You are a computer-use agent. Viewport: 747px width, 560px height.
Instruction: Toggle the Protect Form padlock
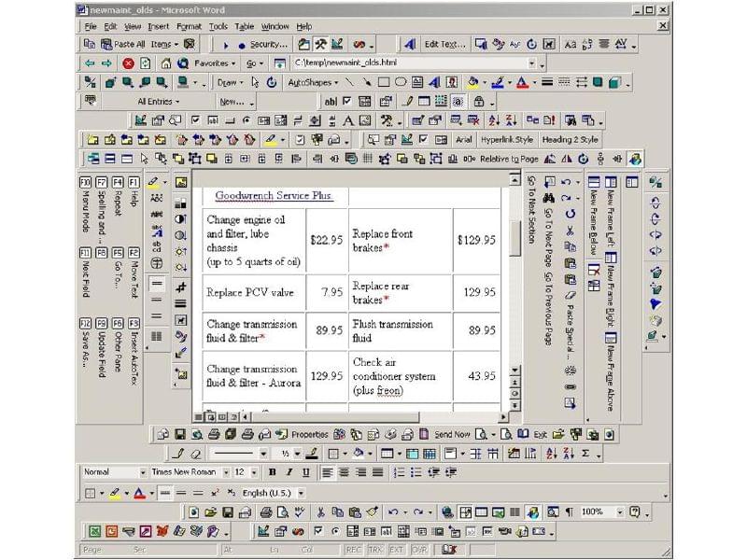tap(479, 102)
